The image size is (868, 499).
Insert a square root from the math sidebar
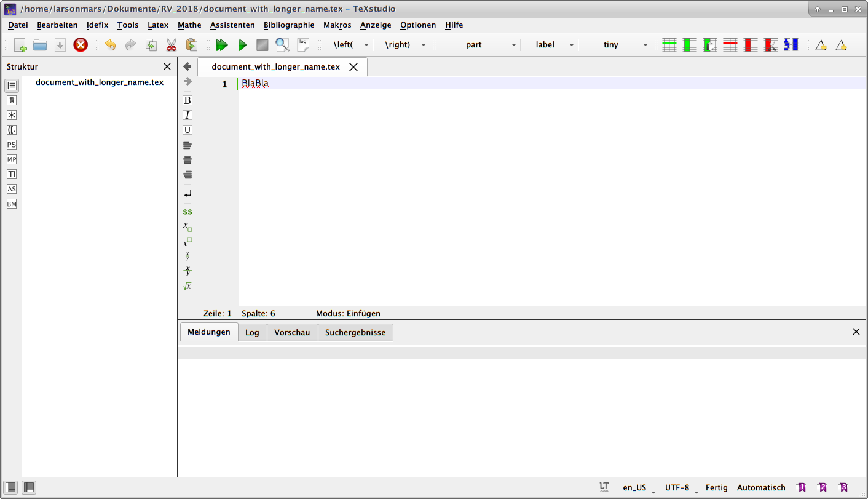[187, 285]
